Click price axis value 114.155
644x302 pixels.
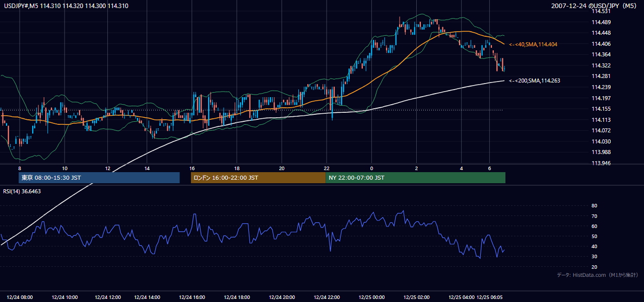click(601, 109)
